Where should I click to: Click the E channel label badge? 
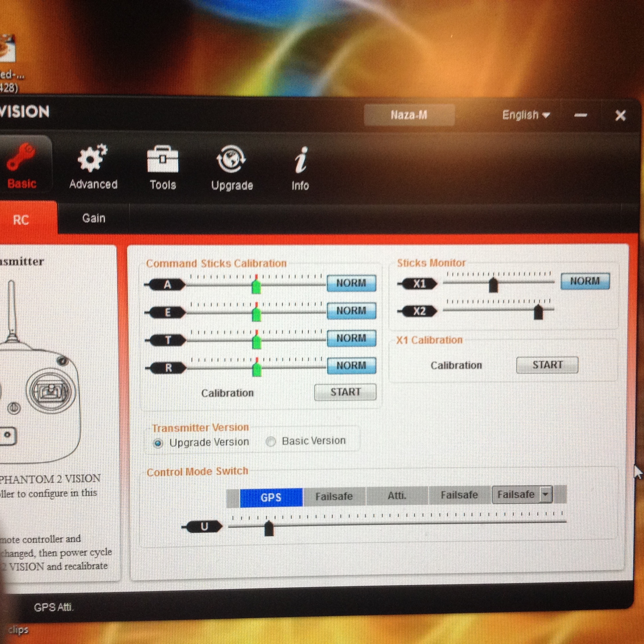coord(167,312)
